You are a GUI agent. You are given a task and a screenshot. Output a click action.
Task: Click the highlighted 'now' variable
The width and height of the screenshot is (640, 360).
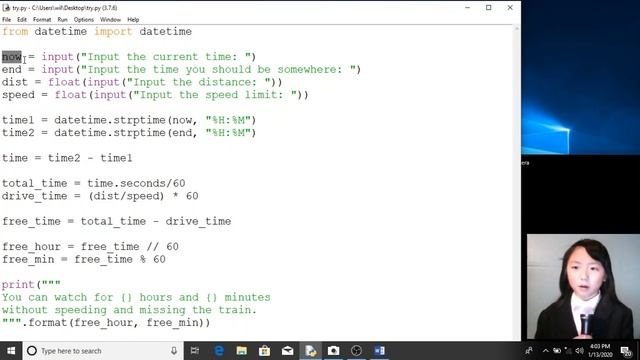coord(11,57)
